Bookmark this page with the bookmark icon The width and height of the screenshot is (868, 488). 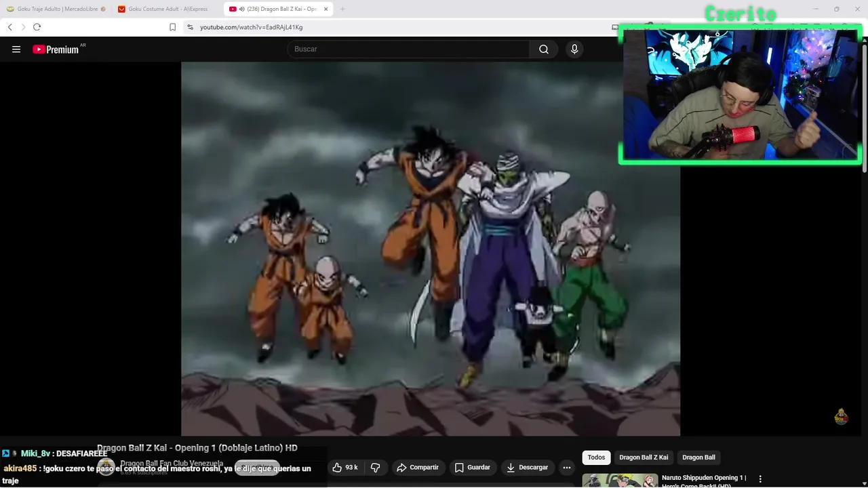coord(172,27)
